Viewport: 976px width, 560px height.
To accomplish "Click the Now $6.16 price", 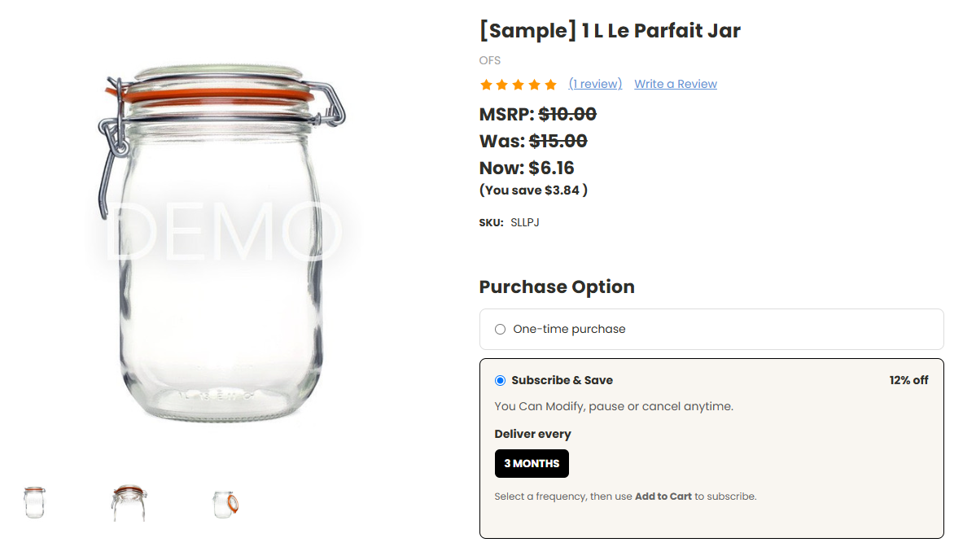I will coord(527,168).
